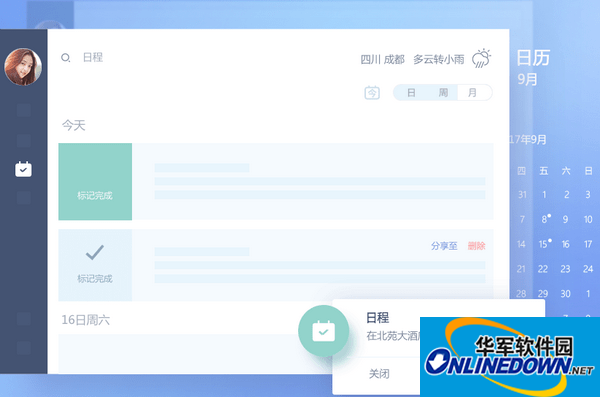Select date 7 in calendar
The image size is (600, 397).
522,219
